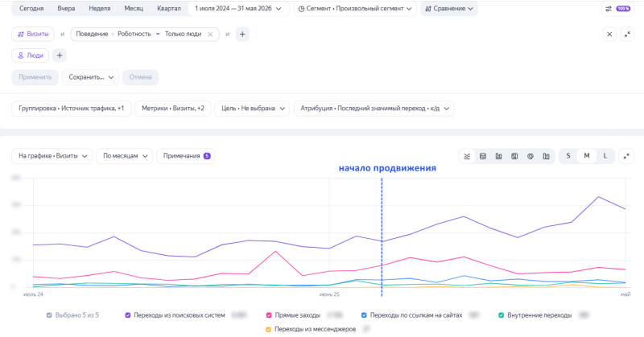Open the date range 1 июля 2024 dropdown

tap(238, 9)
